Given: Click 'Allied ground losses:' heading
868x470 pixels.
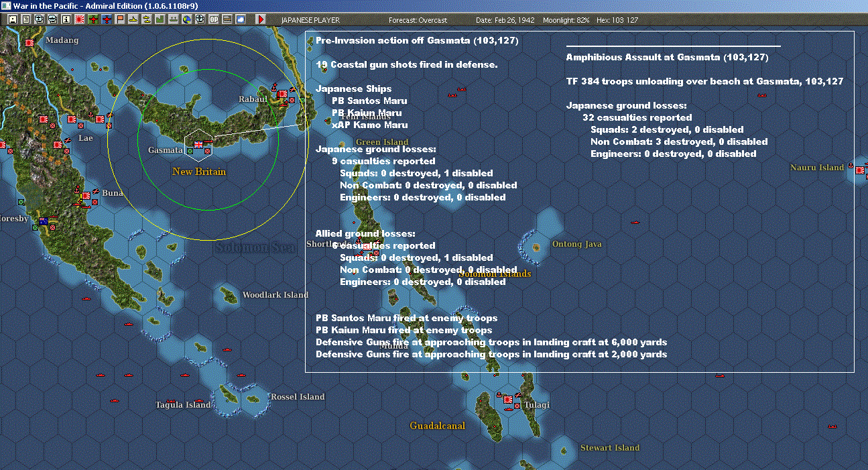Looking at the screenshot, I should [365, 234].
